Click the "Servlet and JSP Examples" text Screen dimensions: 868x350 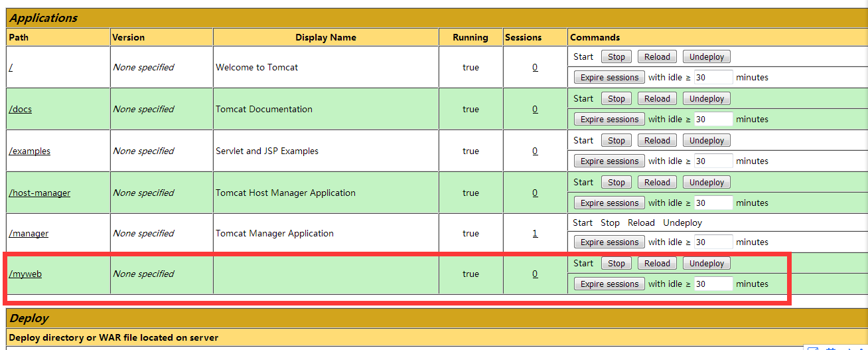tap(267, 151)
